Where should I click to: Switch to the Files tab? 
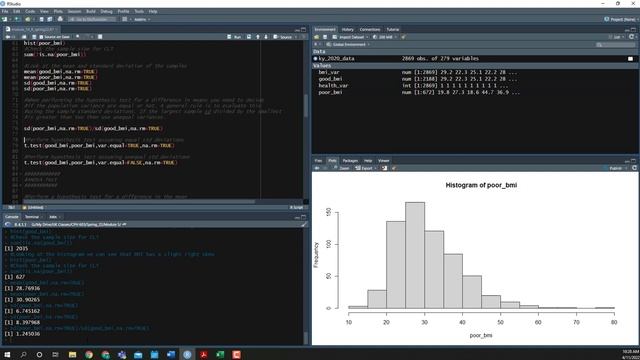pos(318,161)
